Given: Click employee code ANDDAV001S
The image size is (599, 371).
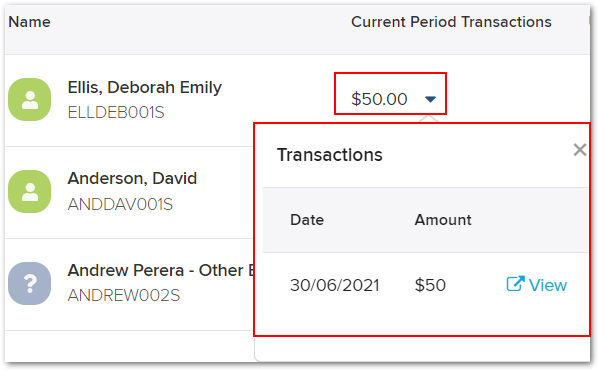Looking at the screenshot, I should (120, 204).
